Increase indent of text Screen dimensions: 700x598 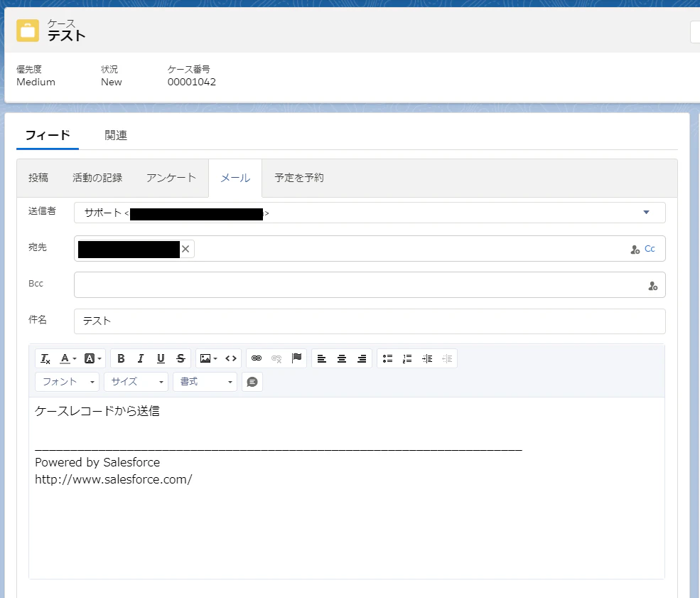pos(427,358)
